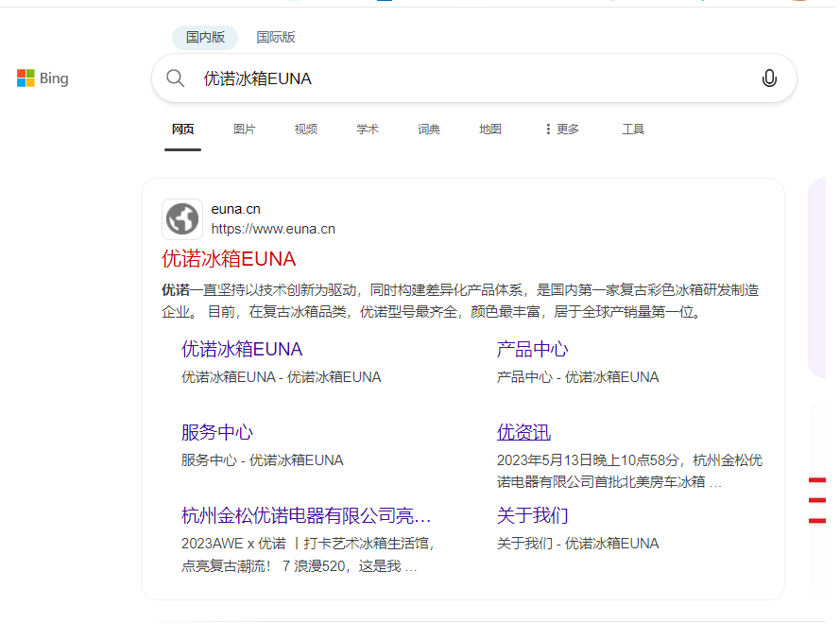Click the description 关于我们 - 优诺冰箱EUNA
840x641 pixels.
point(577,544)
